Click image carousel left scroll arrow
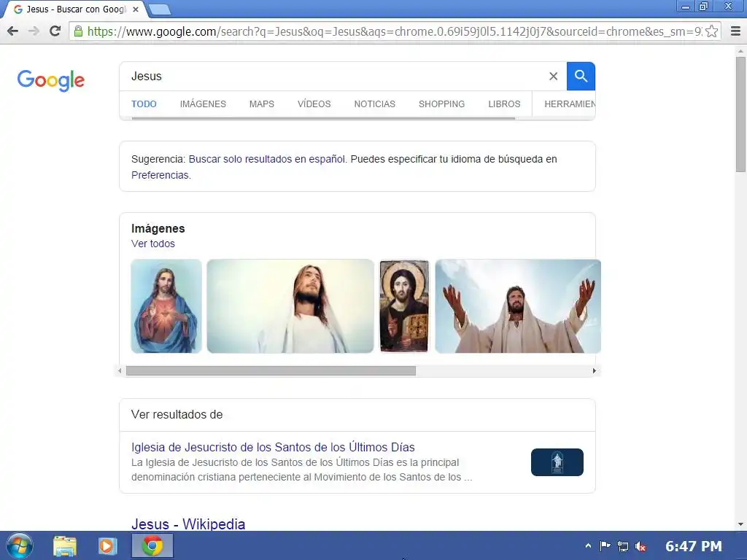Screen dimensions: 747x560 [120, 371]
